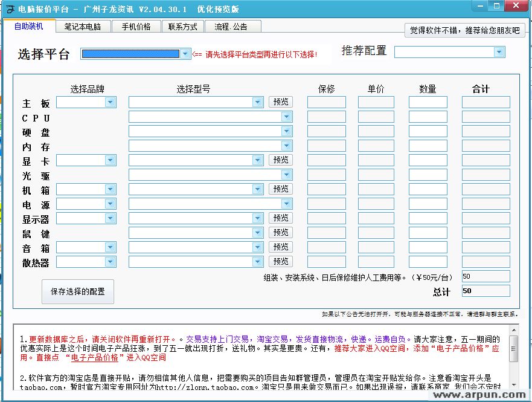Viewport: 532px width, 402px height.
Task: Close the 电脑报价平台 window
Action: point(516,6)
